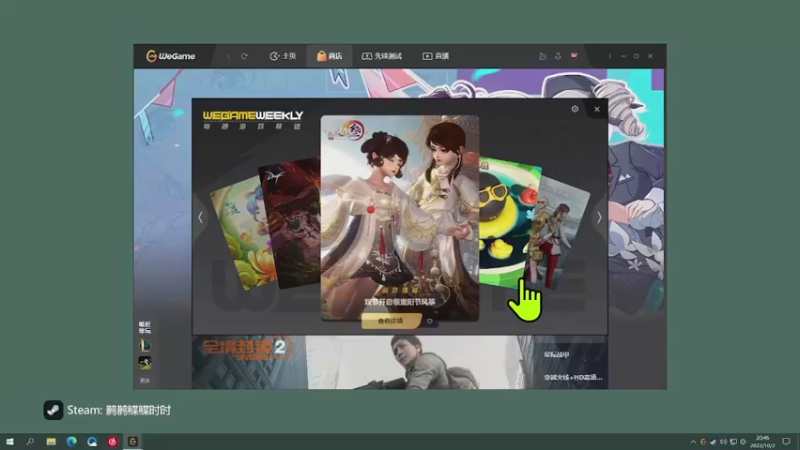Open File Explorer from the taskbar
Image resolution: width=800 pixels, height=450 pixels.
coord(51,442)
